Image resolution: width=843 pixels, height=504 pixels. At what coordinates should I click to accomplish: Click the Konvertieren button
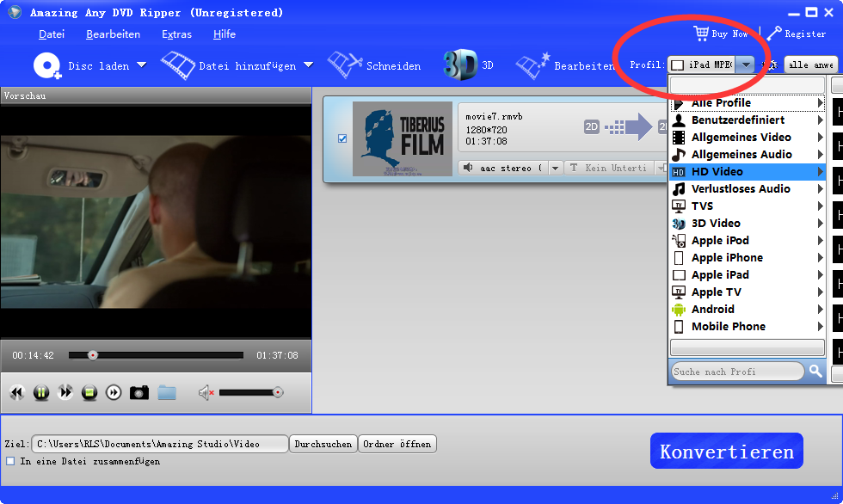pos(727,451)
